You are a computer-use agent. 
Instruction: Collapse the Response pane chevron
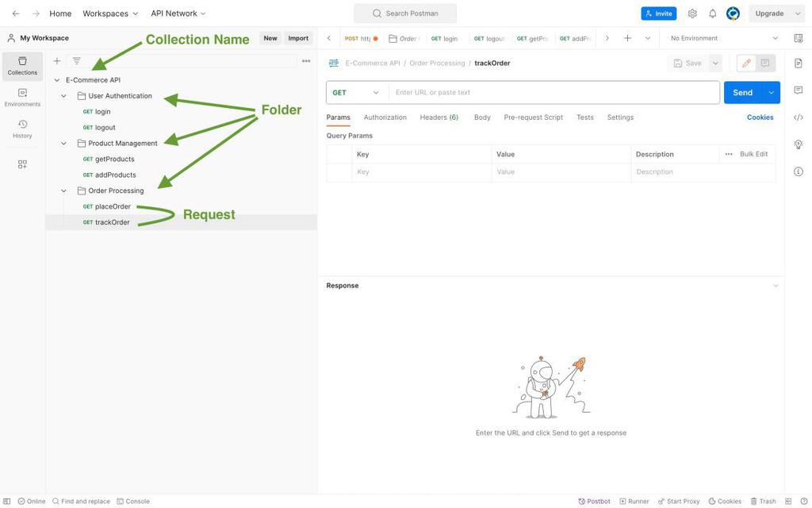[x=776, y=286]
